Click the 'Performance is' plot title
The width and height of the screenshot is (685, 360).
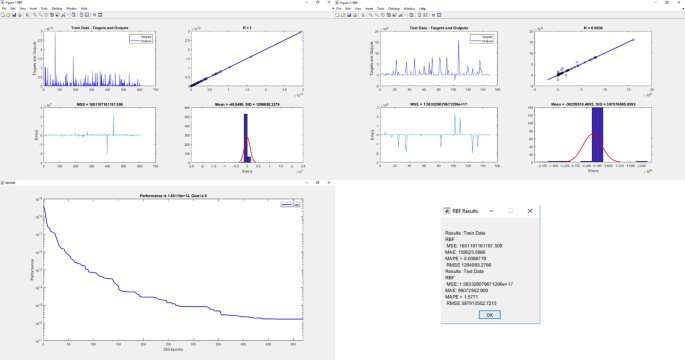click(173, 196)
